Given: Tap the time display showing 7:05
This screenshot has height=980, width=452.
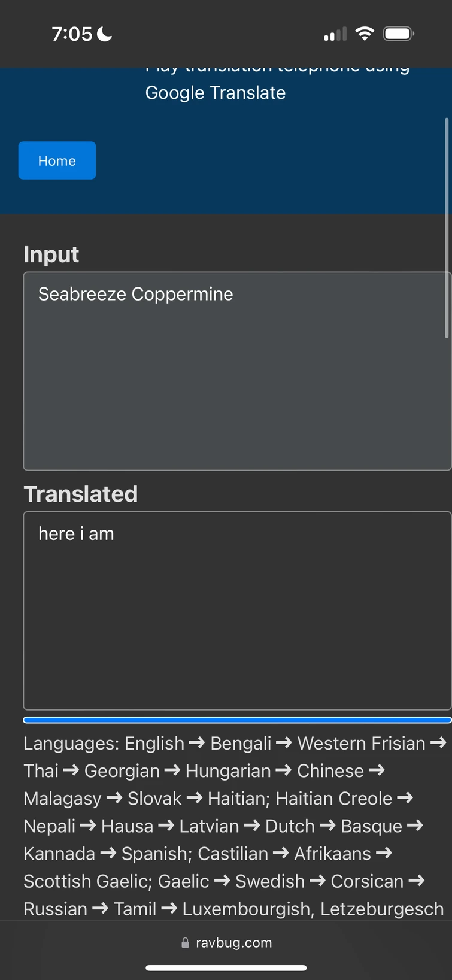Looking at the screenshot, I should (72, 34).
